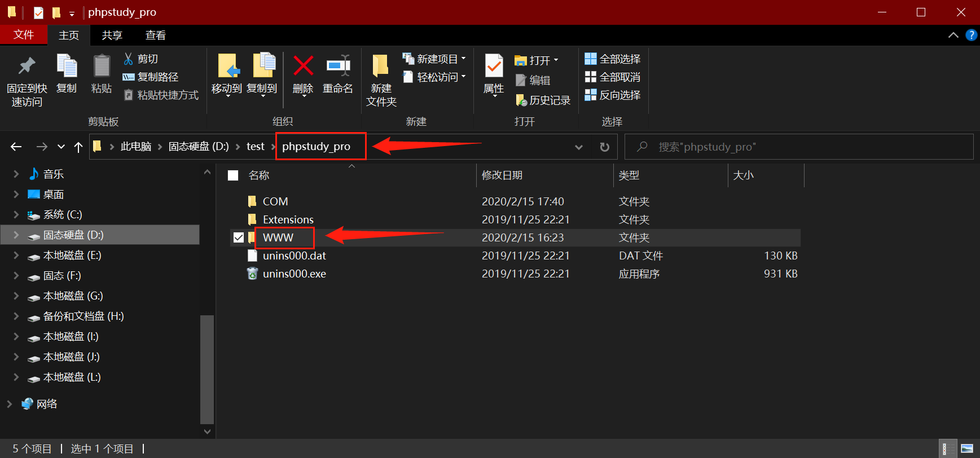Click Invert selection (反向选择)
The width and height of the screenshot is (980, 458).
(613, 95)
